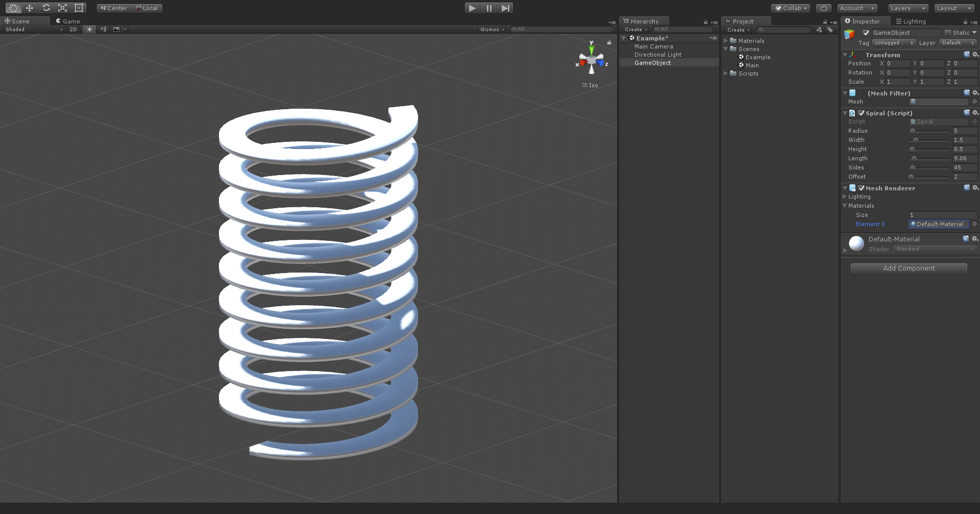Image resolution: width=980 pixels, height=514 pixels.
Task: Toggle Spiral script enabled checkbox
Action: click(x=862, y=113)
